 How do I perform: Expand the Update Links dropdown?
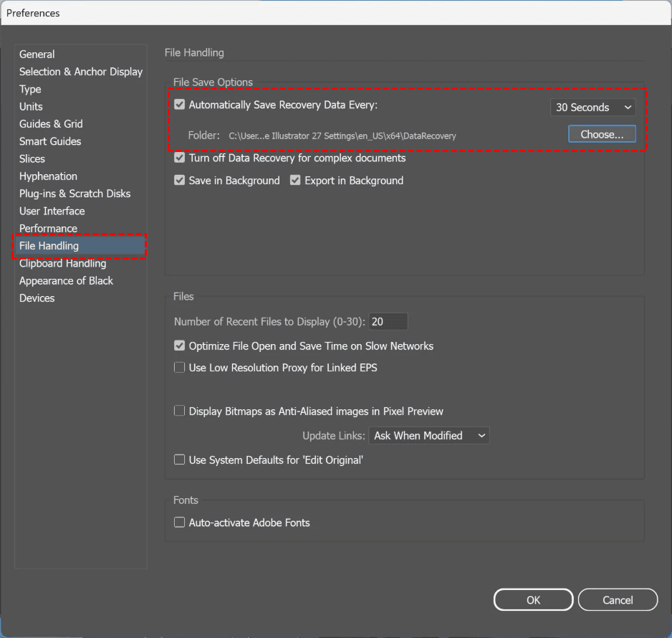[428, 436]
